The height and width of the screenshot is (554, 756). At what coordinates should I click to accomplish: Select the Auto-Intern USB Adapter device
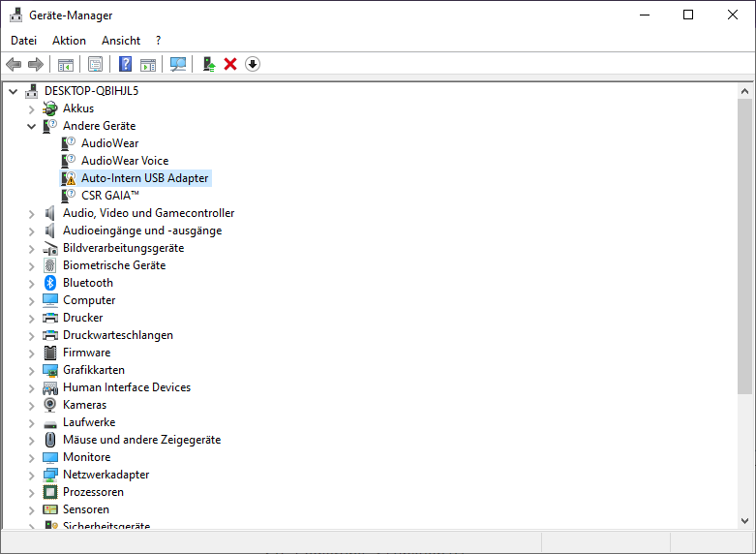(144, 178)
